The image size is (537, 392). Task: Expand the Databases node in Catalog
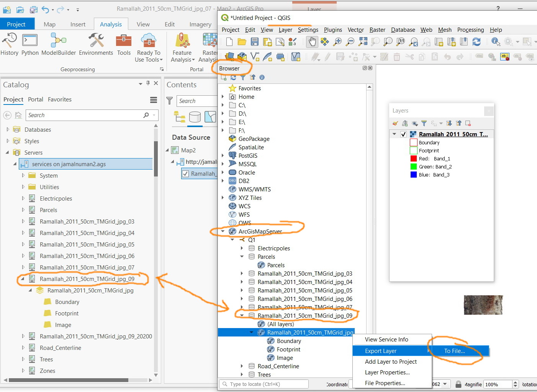[x=8, y=130]
